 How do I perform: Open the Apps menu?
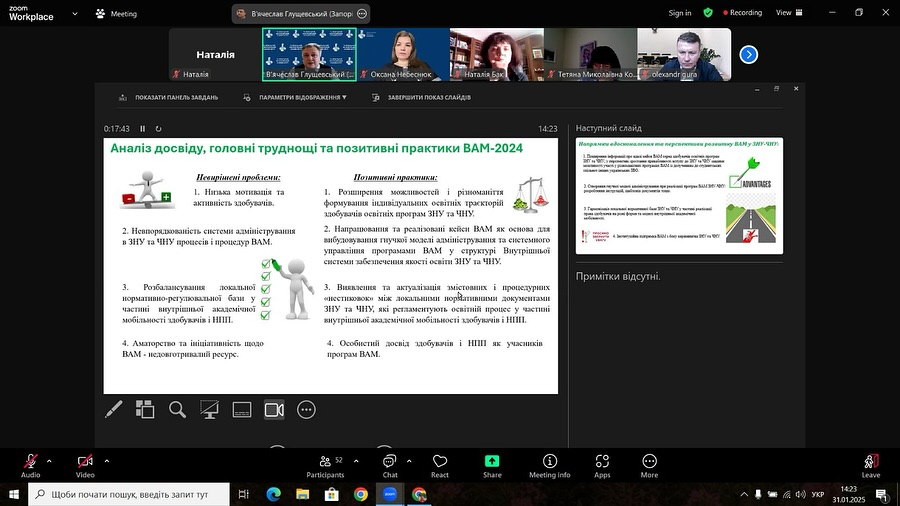[602, 466]
